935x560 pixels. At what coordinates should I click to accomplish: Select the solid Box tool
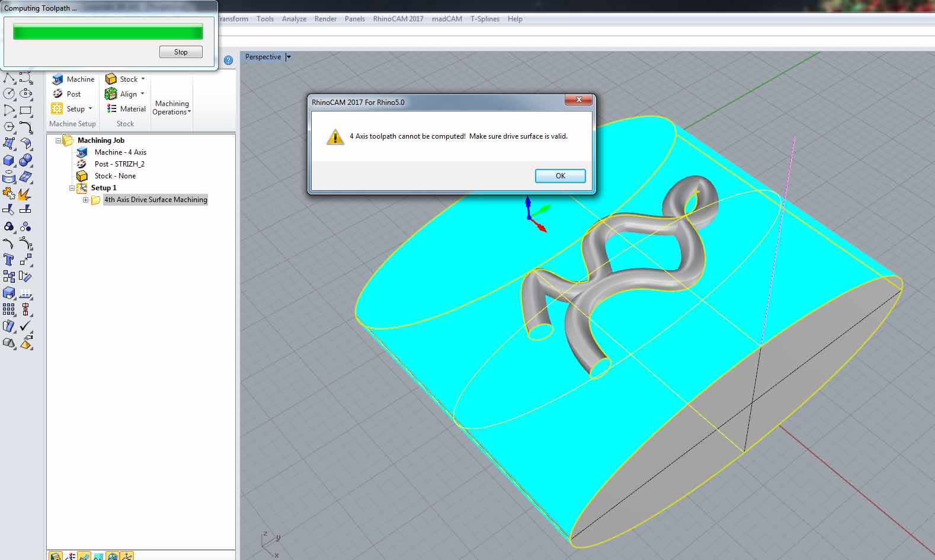click(9, 160)
